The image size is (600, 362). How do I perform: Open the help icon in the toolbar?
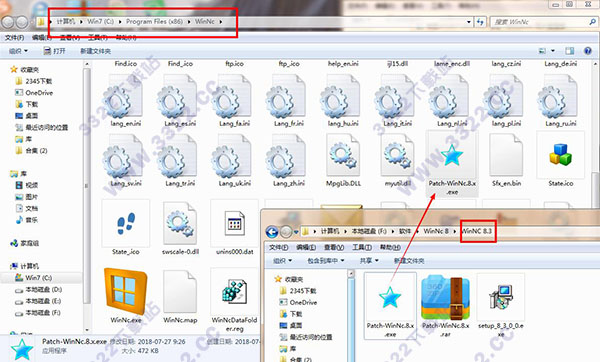tap(588, 51)
